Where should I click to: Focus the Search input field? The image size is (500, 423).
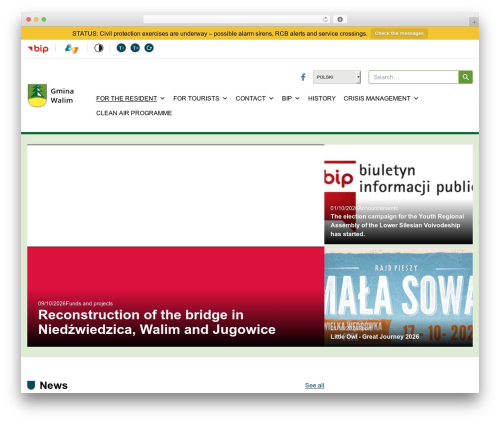[413, 77]
